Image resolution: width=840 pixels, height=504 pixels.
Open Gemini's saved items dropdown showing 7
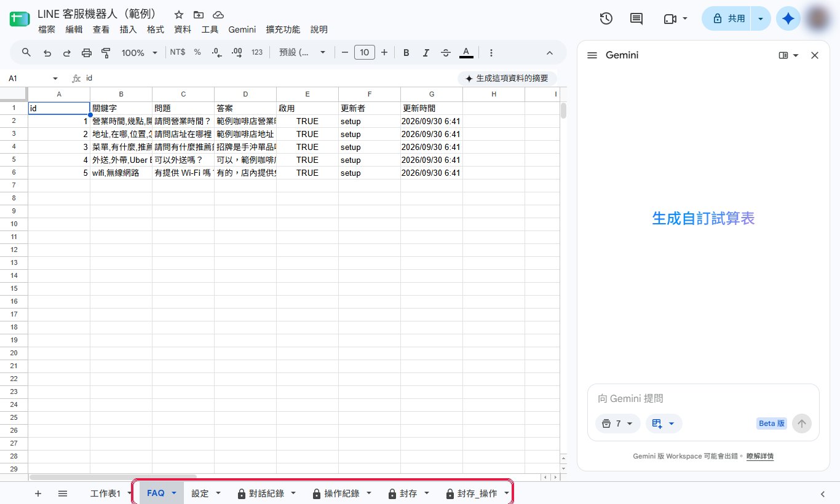pos(617,423)
